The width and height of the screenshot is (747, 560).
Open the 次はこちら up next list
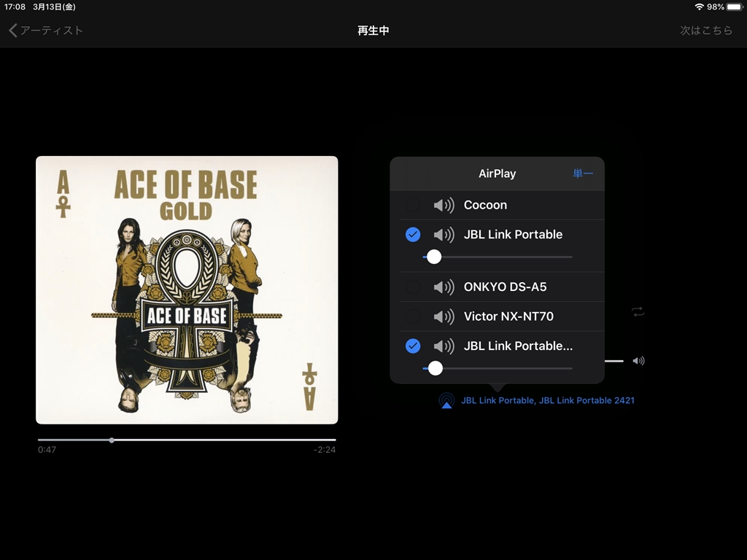point(706,31)
